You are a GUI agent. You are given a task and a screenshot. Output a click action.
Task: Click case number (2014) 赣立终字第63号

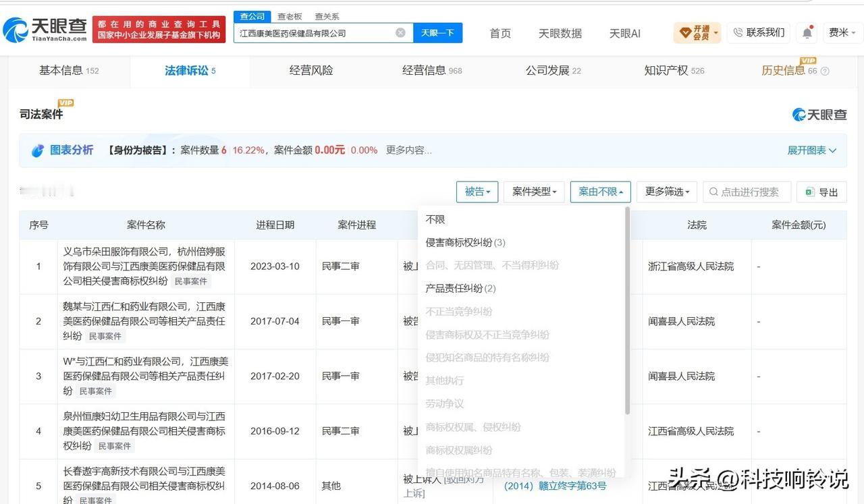point(556,486)
